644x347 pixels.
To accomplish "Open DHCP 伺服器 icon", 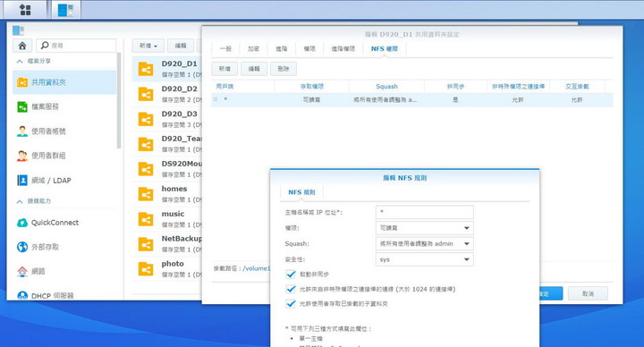I will coord(22,295).
